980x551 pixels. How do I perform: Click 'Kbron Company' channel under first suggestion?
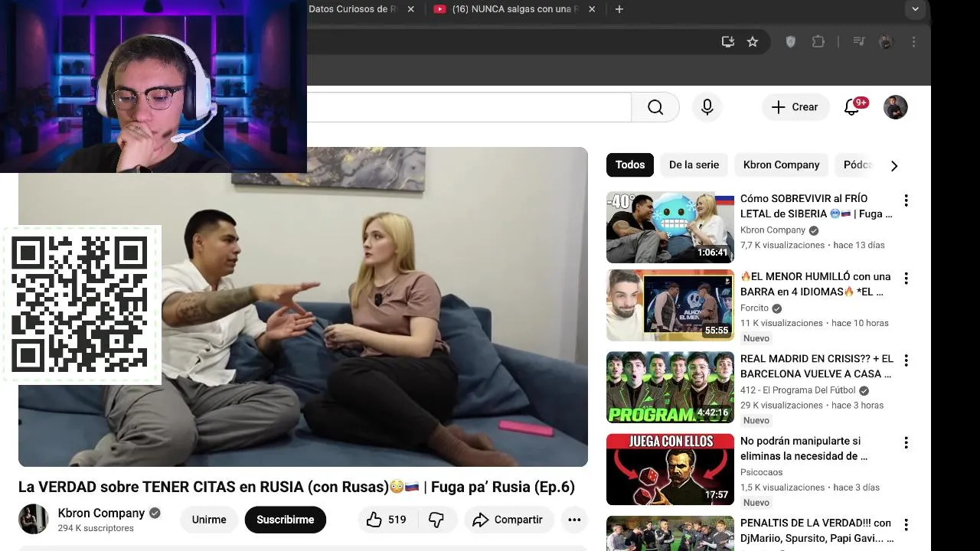pyautogui.click(x=773, y=230)
